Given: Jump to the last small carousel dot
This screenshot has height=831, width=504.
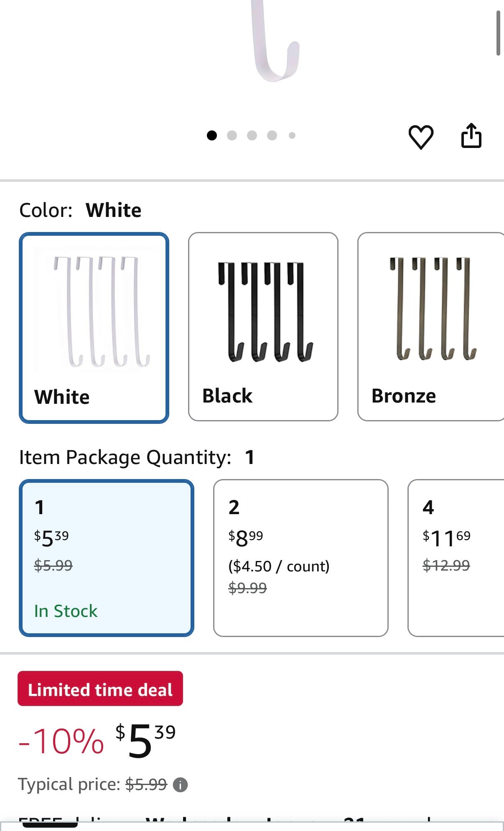Looking at the screenshot, I should [292, 135].
